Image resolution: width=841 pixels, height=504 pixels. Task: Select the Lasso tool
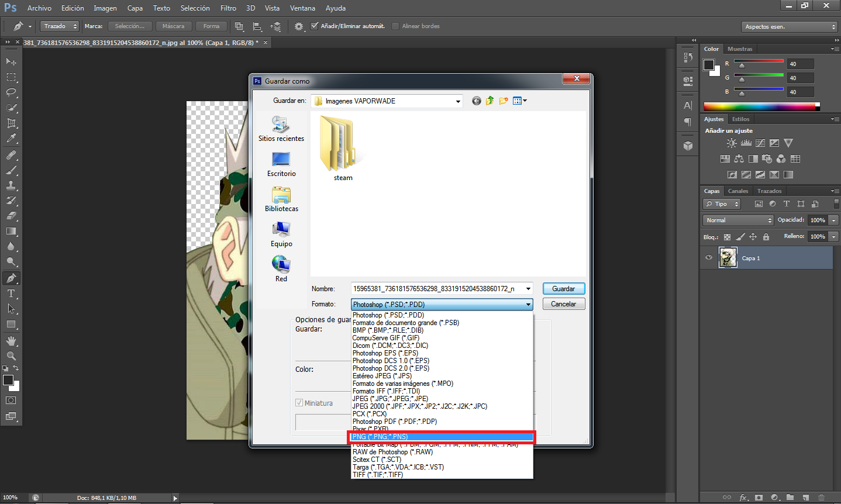pos(11,92)
